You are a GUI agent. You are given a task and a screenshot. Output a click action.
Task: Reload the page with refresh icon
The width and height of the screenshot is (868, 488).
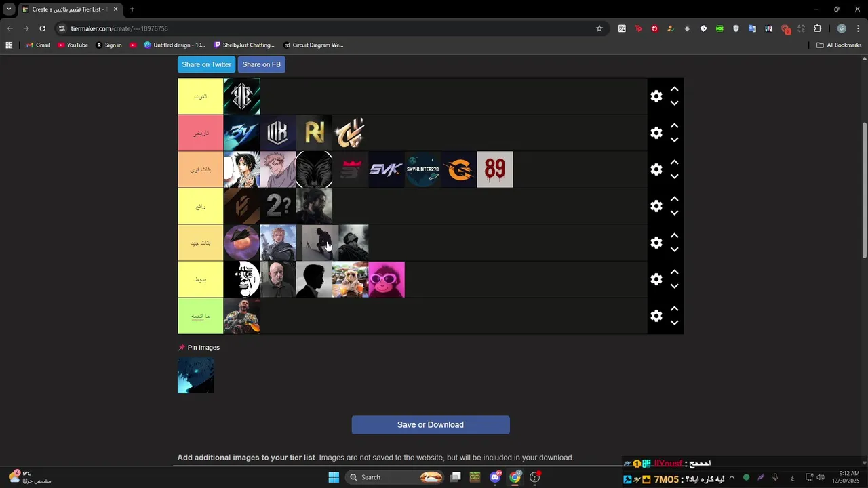click(42, 28)
